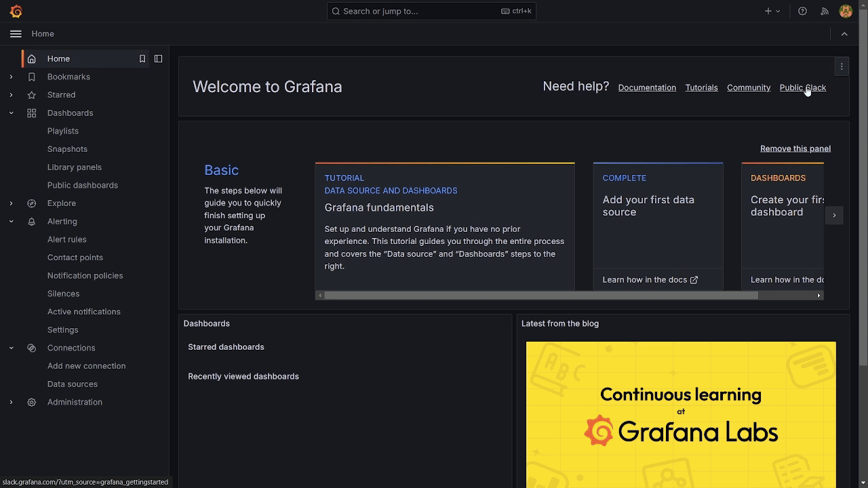Open Playlists in the sidebar

(63, 131)
